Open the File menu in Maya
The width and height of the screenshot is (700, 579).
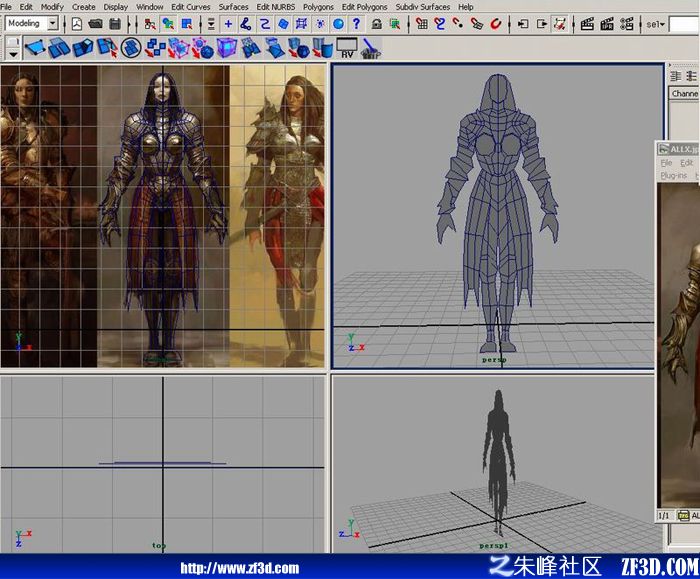[6, 7]
